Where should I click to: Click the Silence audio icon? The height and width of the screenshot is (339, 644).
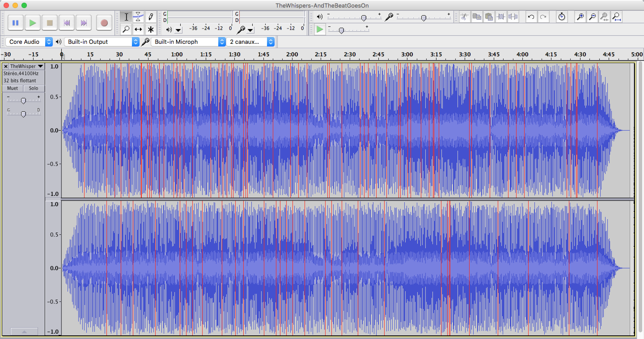coord(513,17)
